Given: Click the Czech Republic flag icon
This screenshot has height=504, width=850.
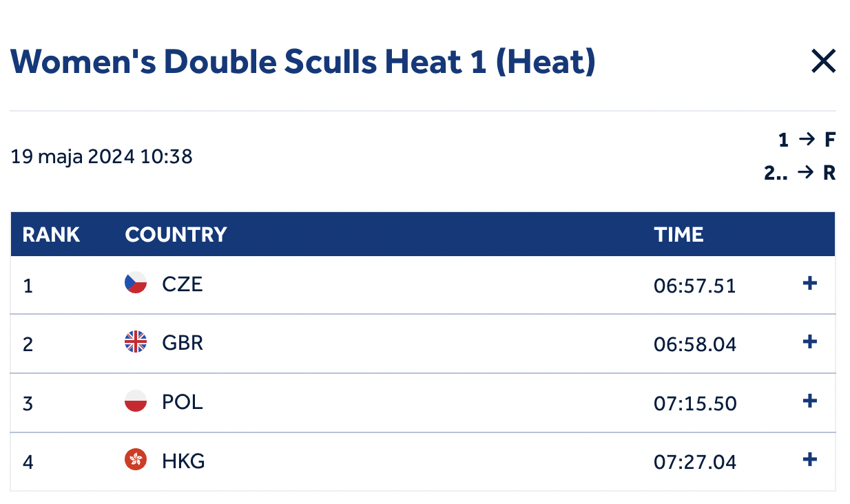Looking at the screenshot, I should tap(136, 284).
